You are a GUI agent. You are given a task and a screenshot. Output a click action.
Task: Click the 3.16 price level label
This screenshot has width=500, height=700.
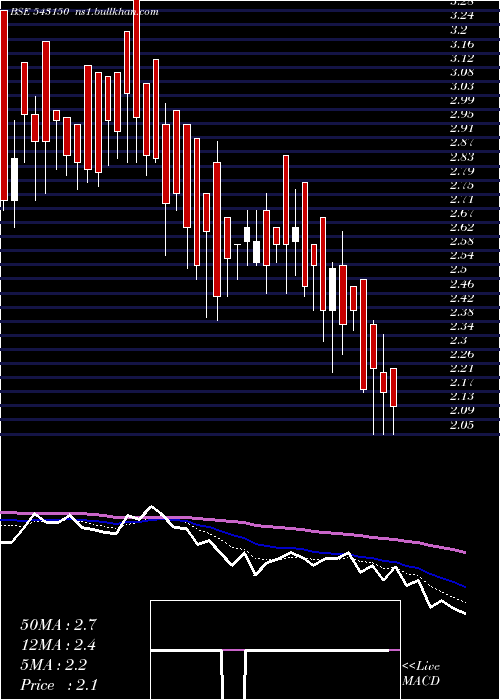(x=462, y=44)
